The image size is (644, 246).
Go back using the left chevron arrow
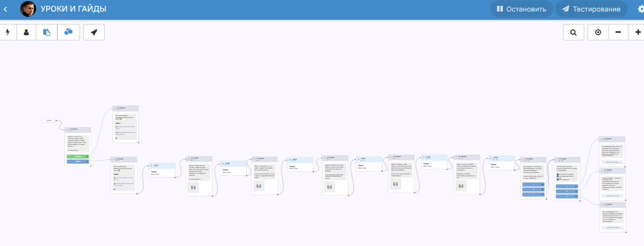[5, 9]
